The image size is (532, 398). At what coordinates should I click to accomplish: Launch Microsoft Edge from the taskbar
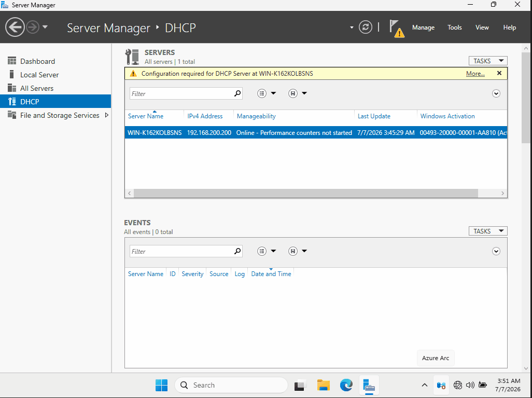click(x=346, y=385)
